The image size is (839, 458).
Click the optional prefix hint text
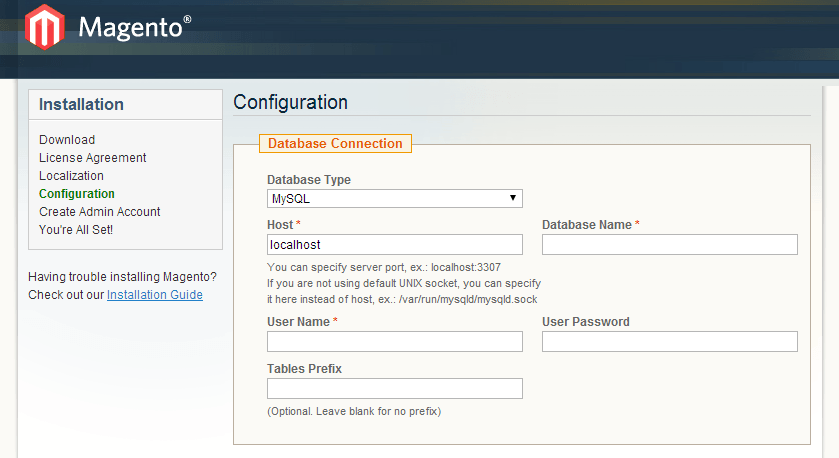pos(354,412)
